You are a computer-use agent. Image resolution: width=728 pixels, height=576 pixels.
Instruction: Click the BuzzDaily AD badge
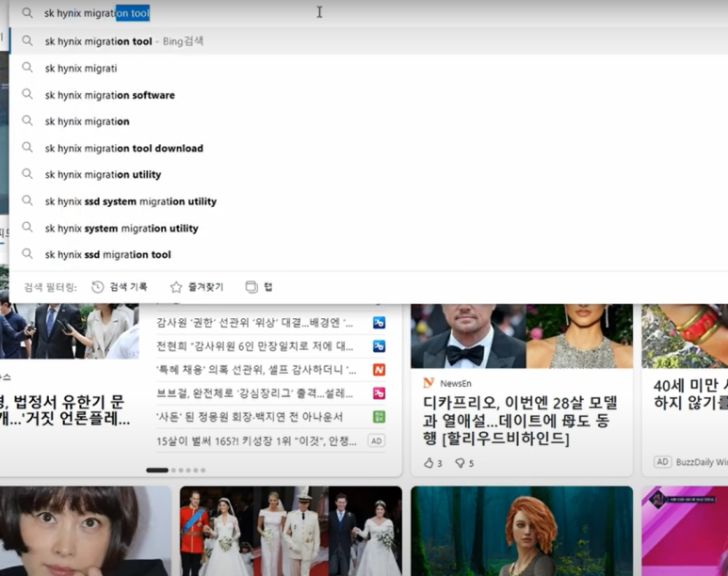pyautogui.click(x=662, y=462)
